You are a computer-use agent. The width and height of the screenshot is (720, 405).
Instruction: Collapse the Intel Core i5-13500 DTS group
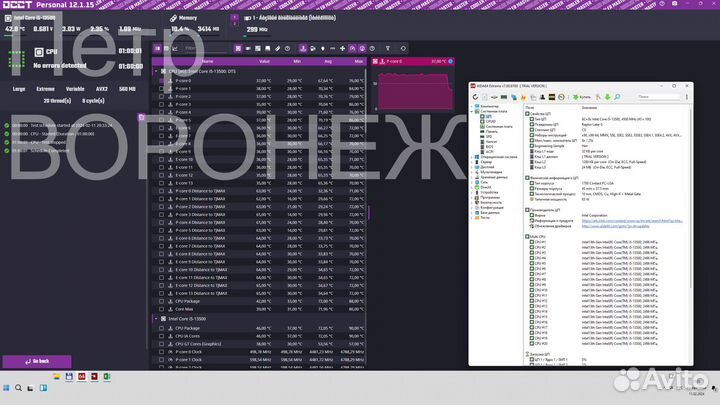(156, 71)
